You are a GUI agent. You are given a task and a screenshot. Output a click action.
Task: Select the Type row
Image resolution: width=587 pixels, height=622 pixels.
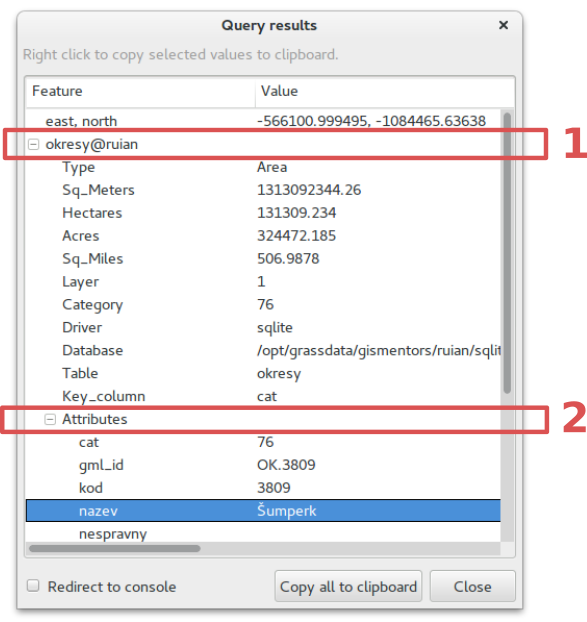coord(263,167)
